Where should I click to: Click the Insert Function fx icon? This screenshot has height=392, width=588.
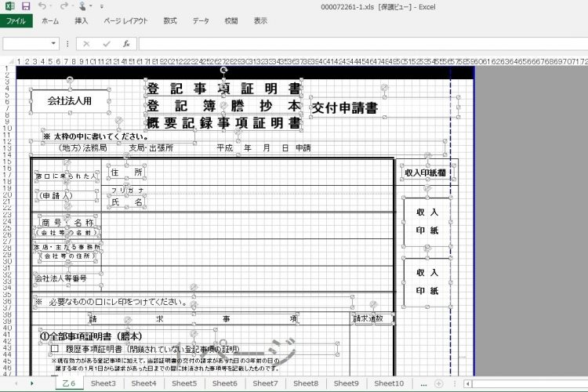125,44
